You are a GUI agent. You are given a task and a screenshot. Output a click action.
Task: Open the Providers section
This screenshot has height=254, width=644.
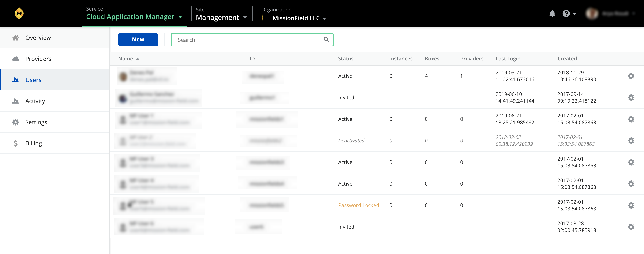click(x=55, y=59)
